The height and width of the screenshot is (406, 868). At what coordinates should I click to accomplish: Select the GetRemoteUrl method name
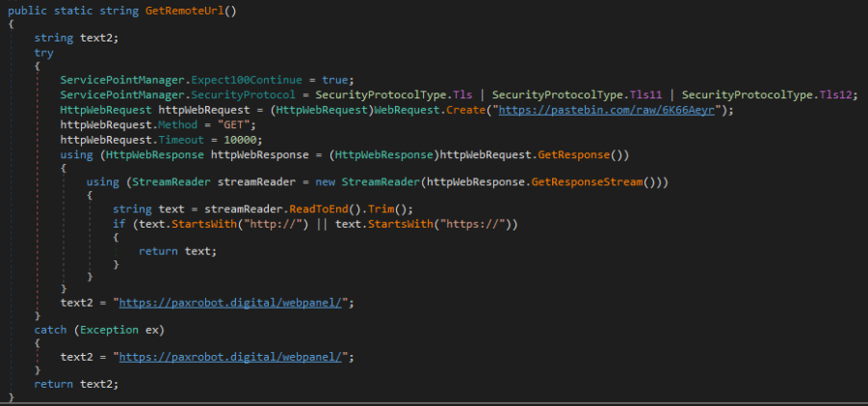184,11
